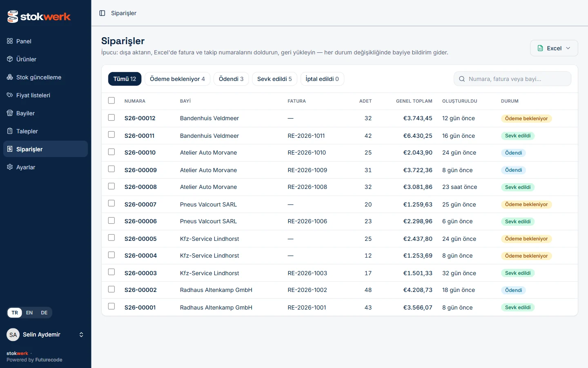Toggle the select-all orders checkbox
Image resolution: width=588 pixels, height=368 pixels.
point(111,101)
